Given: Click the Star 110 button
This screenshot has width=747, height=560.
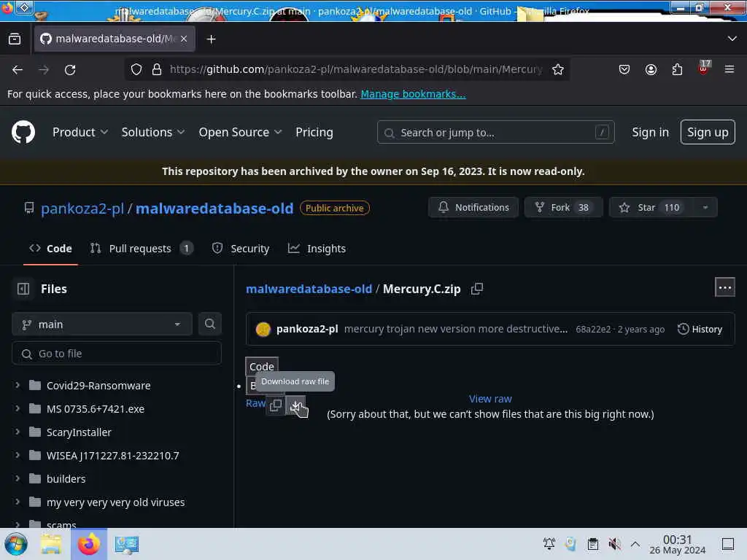Looking at the screenshot, I should (651, 207).
